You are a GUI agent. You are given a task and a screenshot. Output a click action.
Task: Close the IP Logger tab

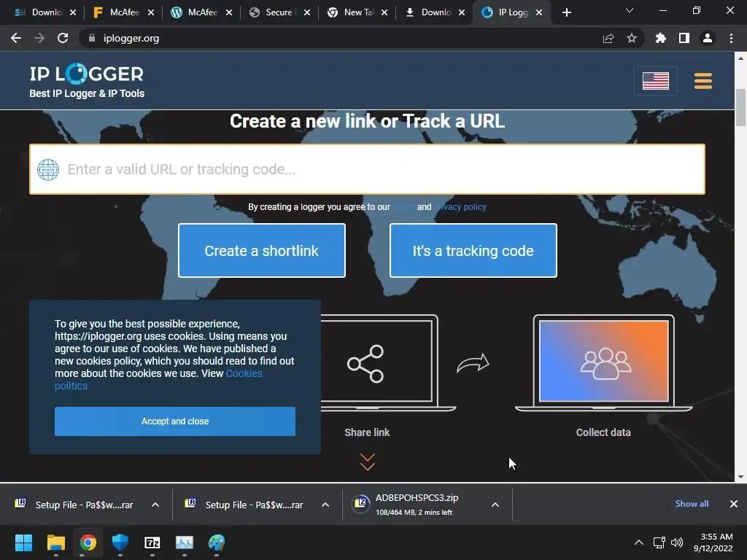tap(539, 12)
